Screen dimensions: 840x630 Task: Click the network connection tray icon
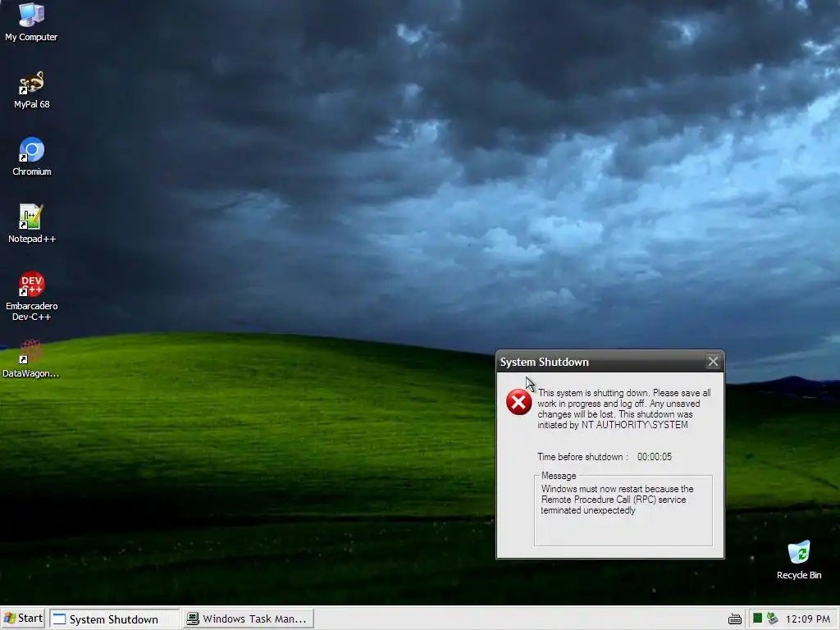coord(772,619)
